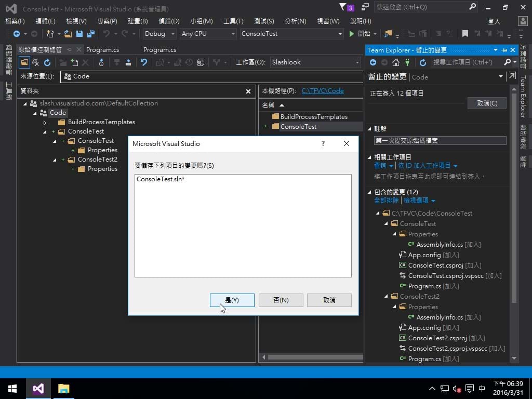
Task: Open the 工具(T) menu
Action: click(233, 21)
